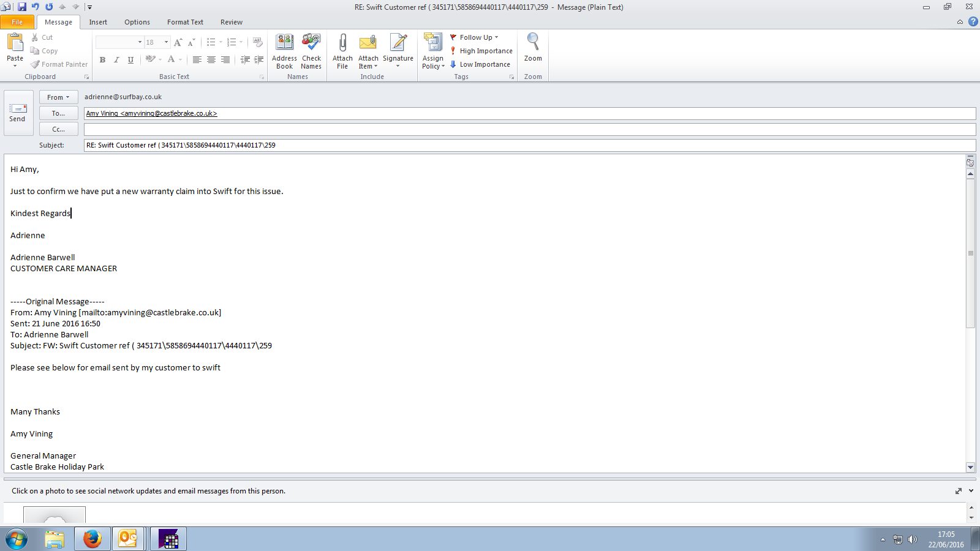Mark the message as Low Importance

480,64
